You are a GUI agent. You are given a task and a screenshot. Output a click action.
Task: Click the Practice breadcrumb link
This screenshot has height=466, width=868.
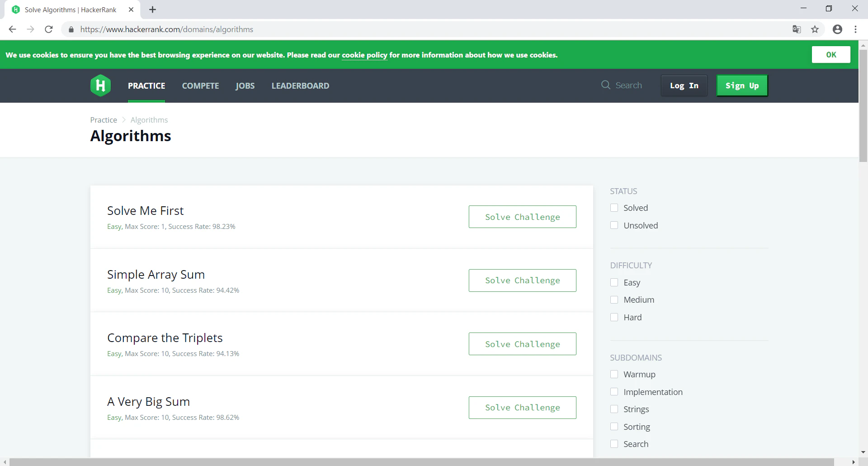point(103,119)
